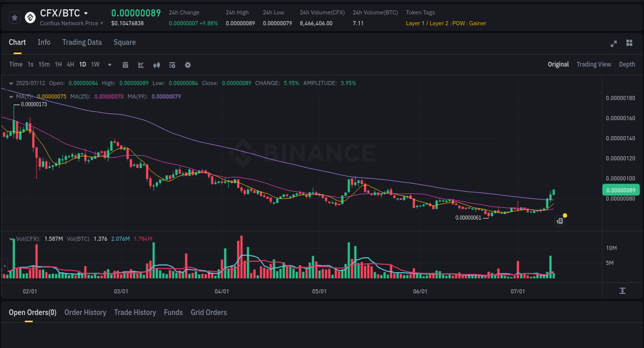
Task: Switch to the Order History tab
Action: click(85, 312)
